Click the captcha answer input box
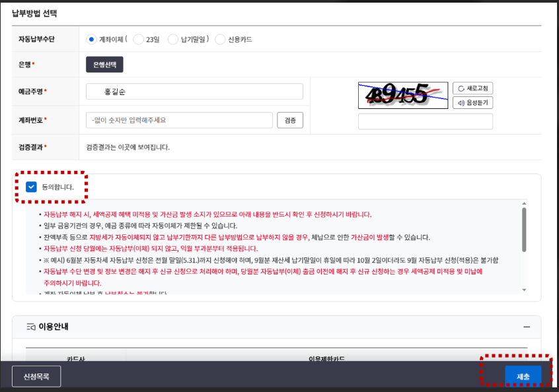This screenshot has width=559, height=392. click(x=426, y=121)
